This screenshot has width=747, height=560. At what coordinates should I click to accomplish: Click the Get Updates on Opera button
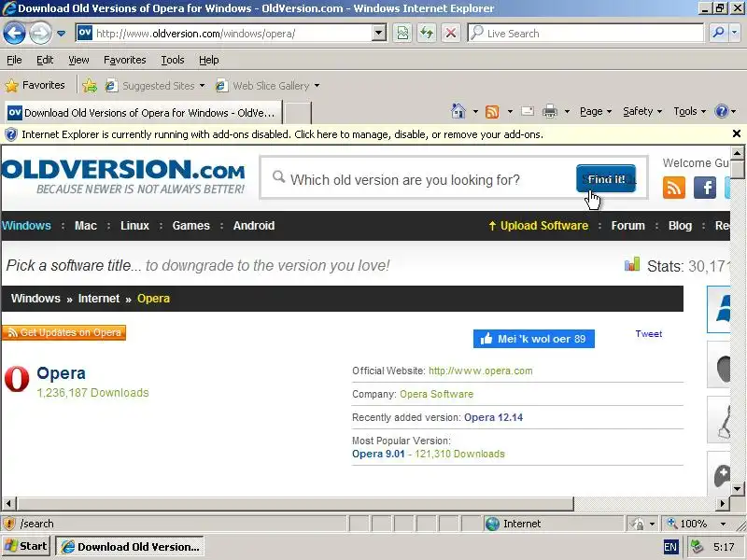63,332
